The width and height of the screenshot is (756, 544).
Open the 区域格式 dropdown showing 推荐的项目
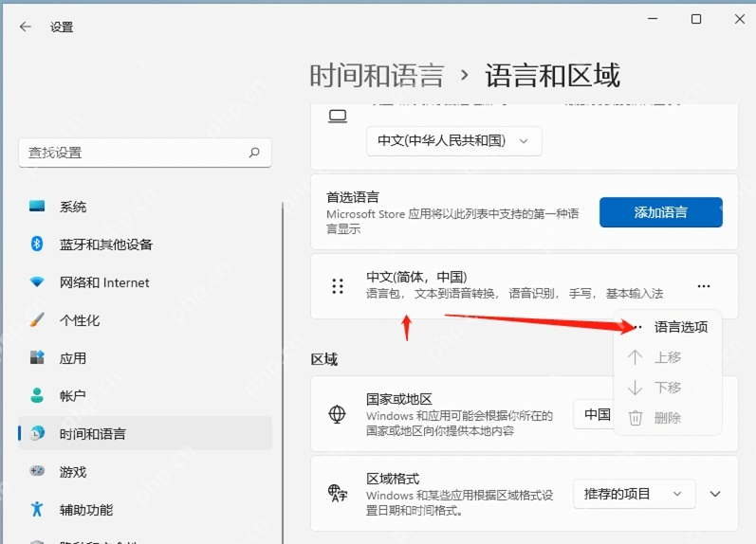pyautogui.click(x=635, y=494)
